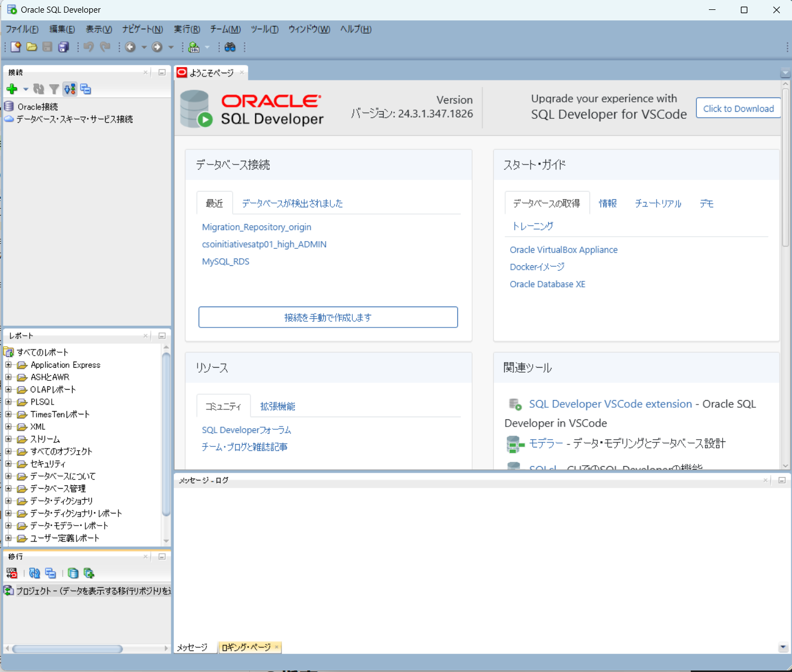Open the Oracle VirtualBox Appliance link
This screenshot has width=792, height=672.
(564, 249)
